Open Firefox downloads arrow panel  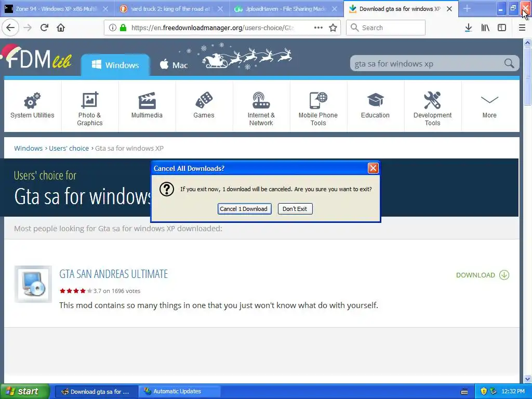pyautogui.click(x=469, y=28)
